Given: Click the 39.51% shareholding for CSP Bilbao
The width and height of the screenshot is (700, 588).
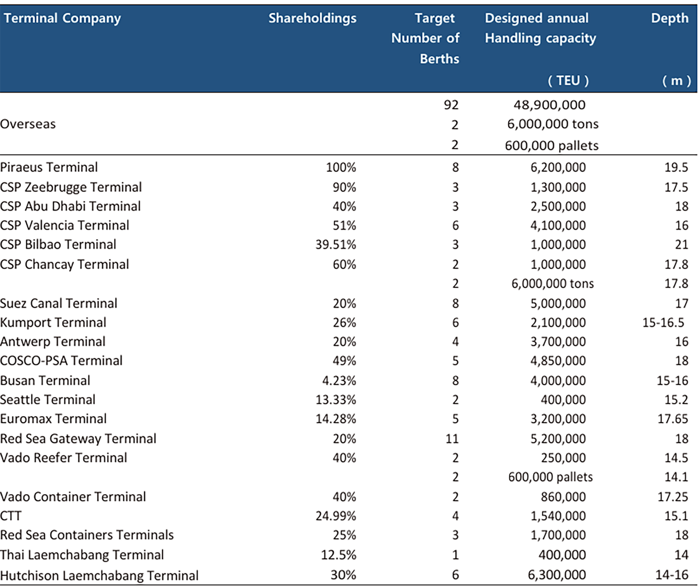Looking at the screenshot, I should (336, 245).
